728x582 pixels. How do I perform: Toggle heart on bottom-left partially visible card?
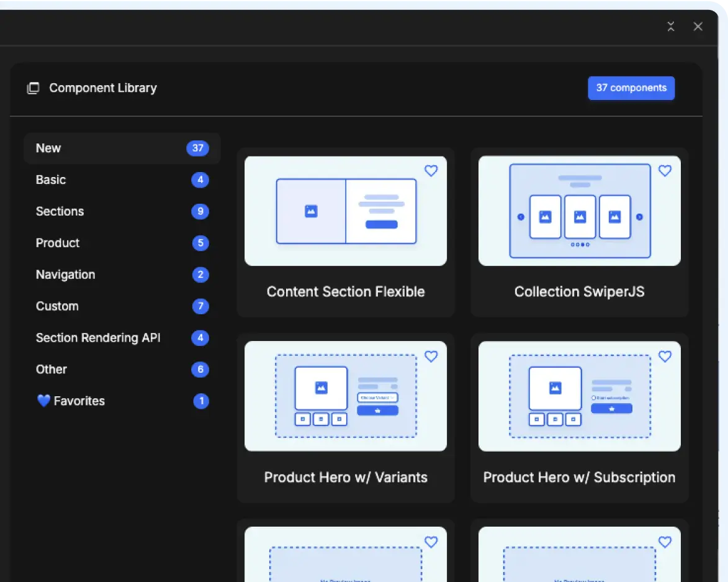click(x=431, y=542)
